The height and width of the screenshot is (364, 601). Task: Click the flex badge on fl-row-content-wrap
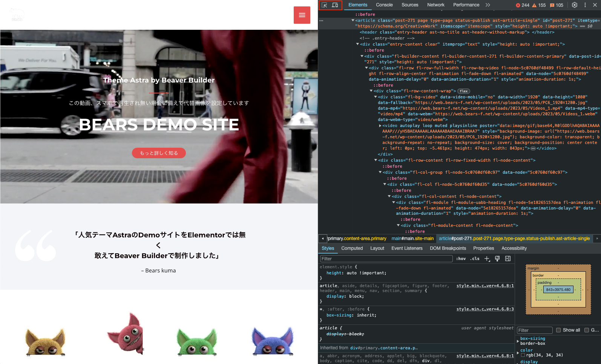coord(464,91)
